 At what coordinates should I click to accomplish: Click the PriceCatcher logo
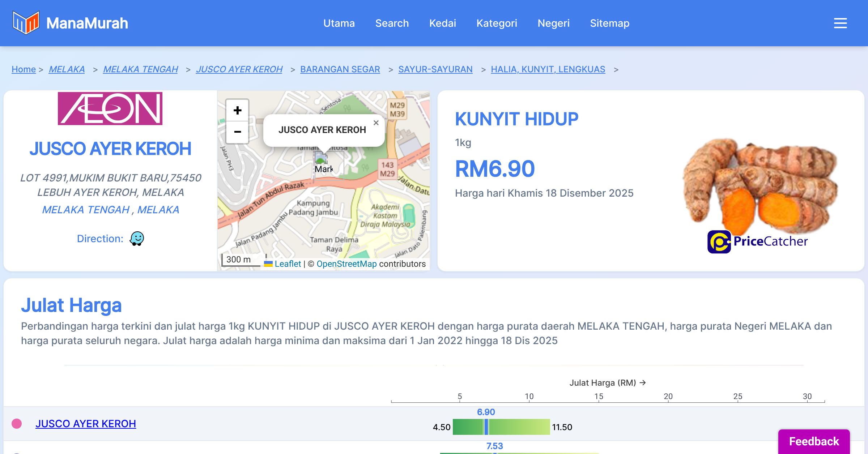point(757,241)
